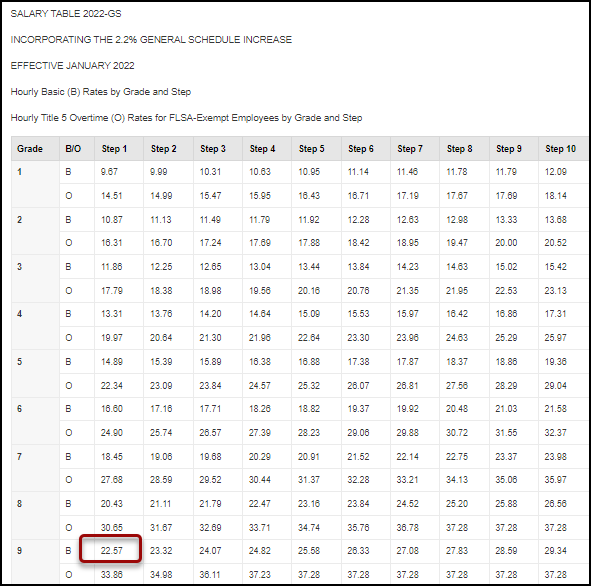The width and height of the screenshot is (591, 586).
Task: Click the Hourly Title 5 Overtime Rates line
Action: click(x=186, y=118)
